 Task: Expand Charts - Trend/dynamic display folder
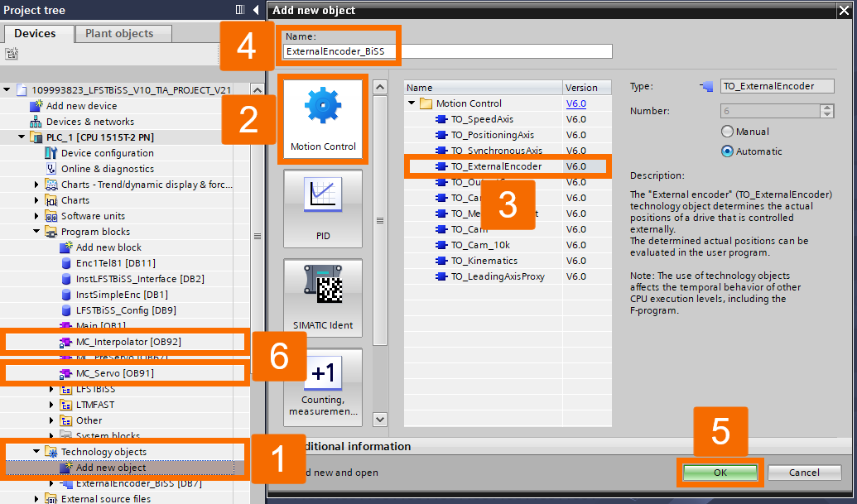[x=36, y=185]
